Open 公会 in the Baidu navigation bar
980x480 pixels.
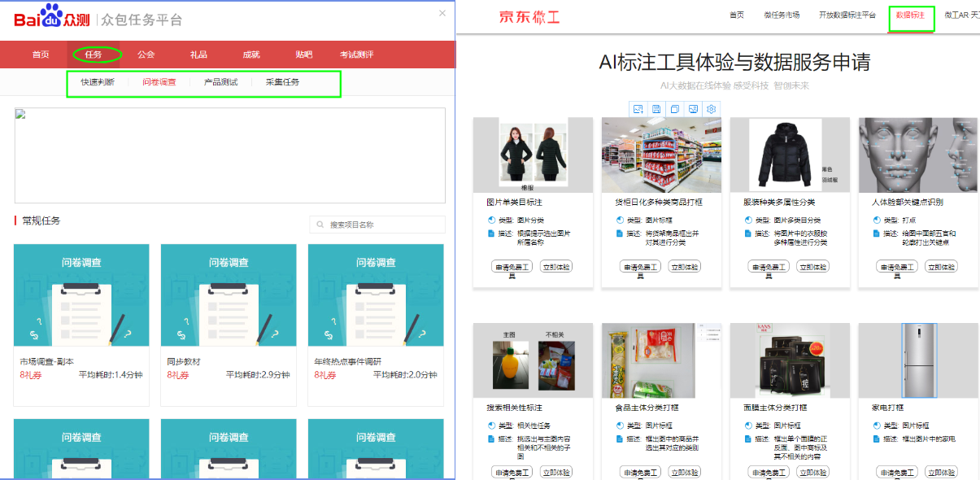tap(146, 55)
